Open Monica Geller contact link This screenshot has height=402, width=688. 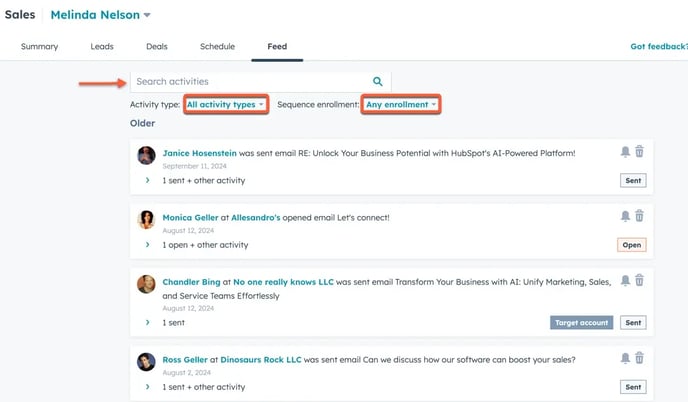coord(190,218)
